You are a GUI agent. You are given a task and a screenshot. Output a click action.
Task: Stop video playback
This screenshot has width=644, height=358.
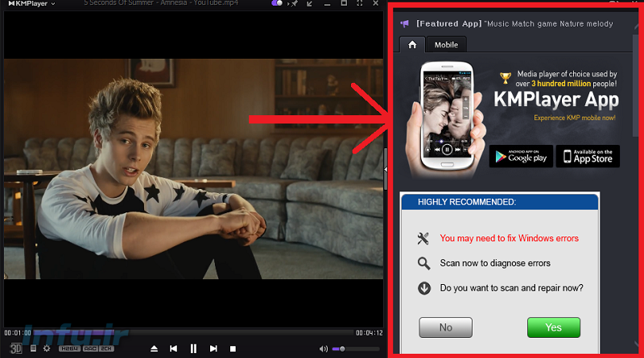point(233,348)
